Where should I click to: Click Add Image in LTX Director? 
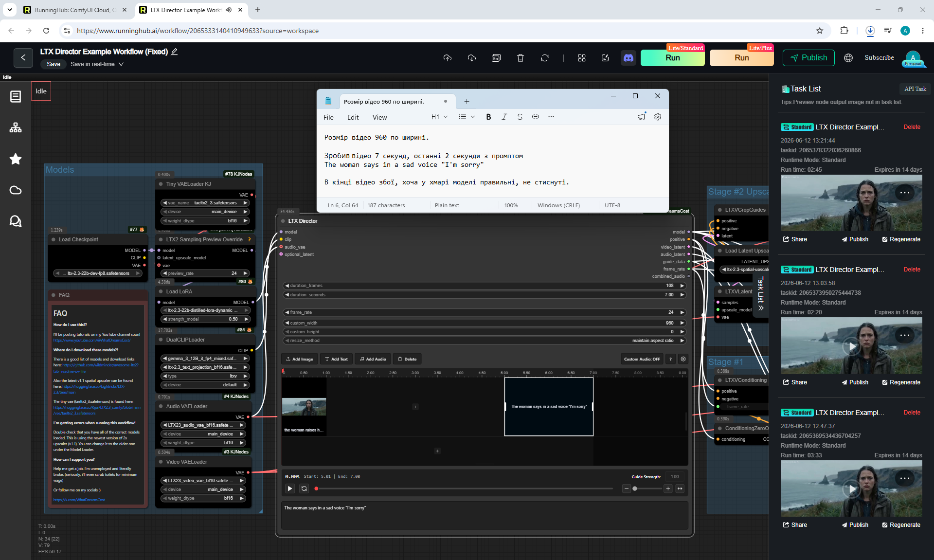[299, 359]
